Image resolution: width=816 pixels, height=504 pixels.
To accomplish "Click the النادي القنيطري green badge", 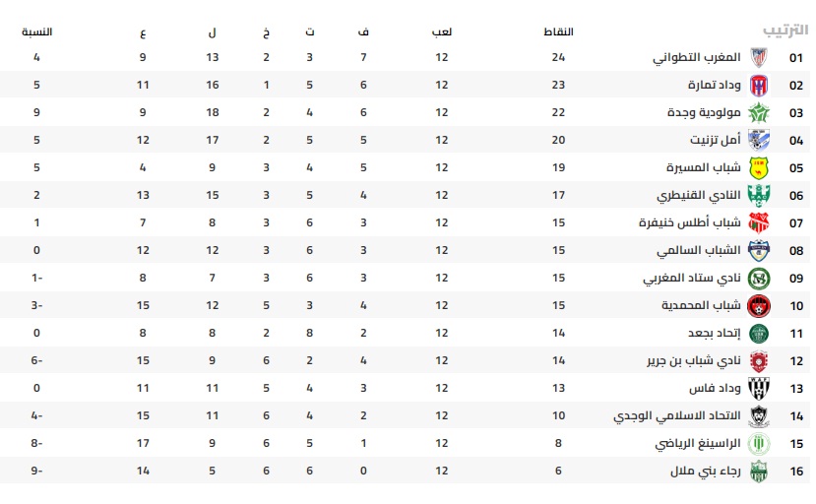I will 758,195.
